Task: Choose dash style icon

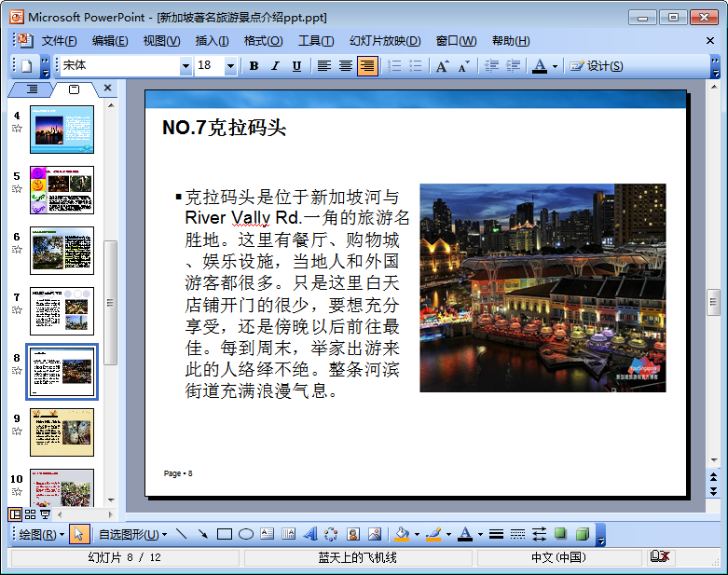Action: (517, 535)
